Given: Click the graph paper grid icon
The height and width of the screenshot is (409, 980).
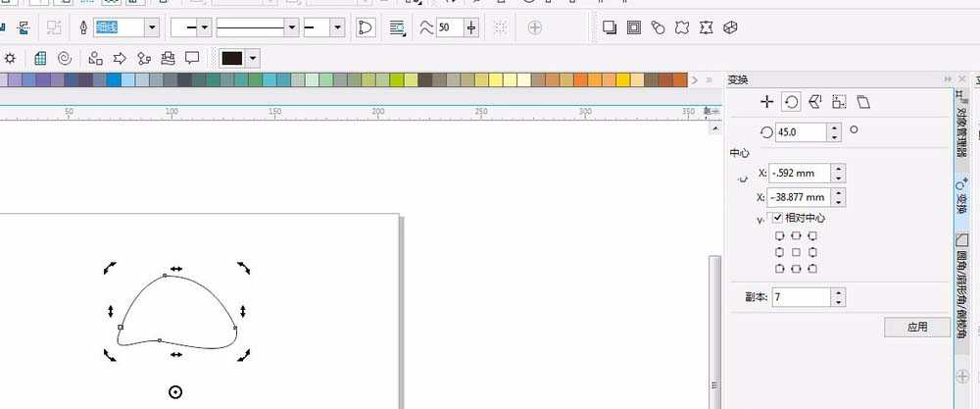Looking at the screenshot, I should [40, 58].
